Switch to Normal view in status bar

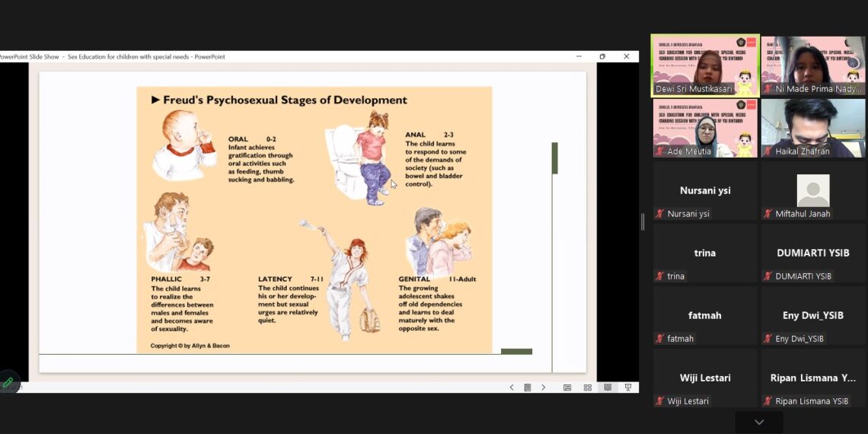pos(567,388)
